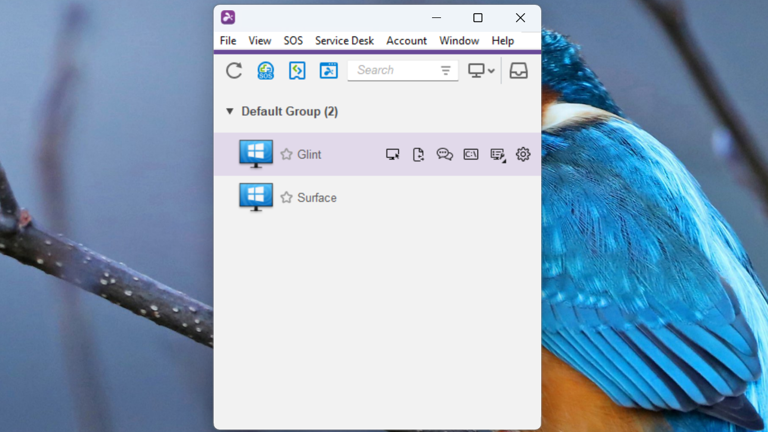Open the search filter options icon
This screenshot has width=768, height=432.
pos(446,71)
